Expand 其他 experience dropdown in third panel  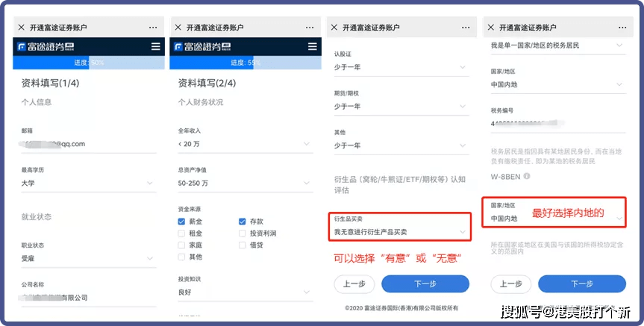(x=401, y=145)
